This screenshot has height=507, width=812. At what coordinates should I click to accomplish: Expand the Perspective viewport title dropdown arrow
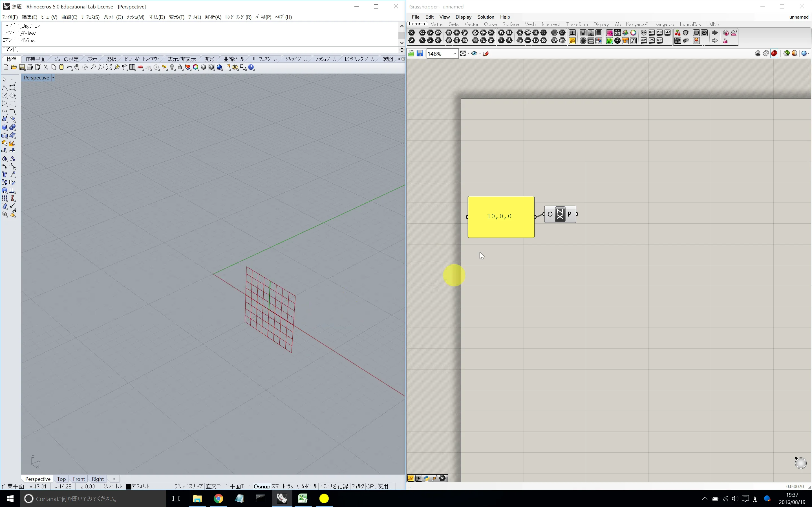[x=53, y=78]
